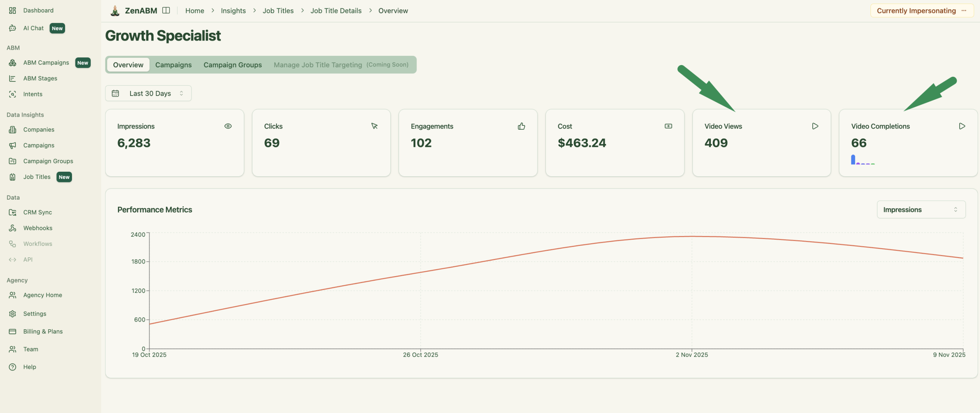Click the mini bar chart under Video Completions
The image size is (980, 413).
click(862, 161)
